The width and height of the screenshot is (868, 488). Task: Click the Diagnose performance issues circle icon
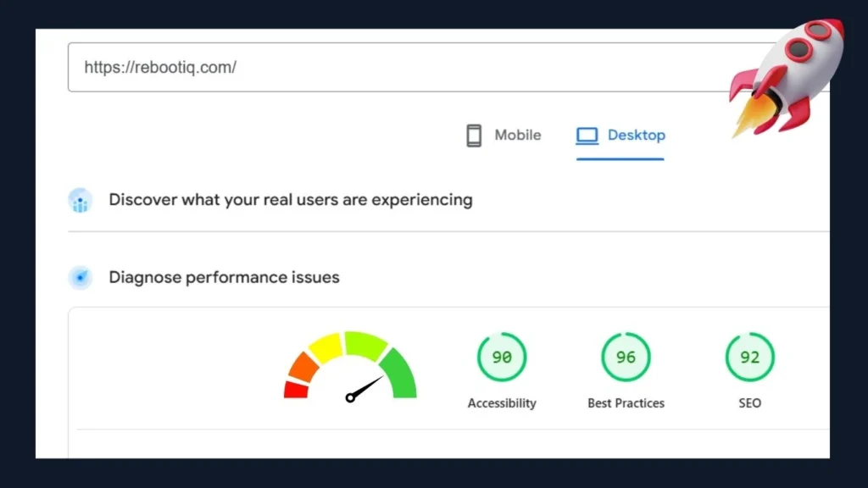(x=80, y=277)
